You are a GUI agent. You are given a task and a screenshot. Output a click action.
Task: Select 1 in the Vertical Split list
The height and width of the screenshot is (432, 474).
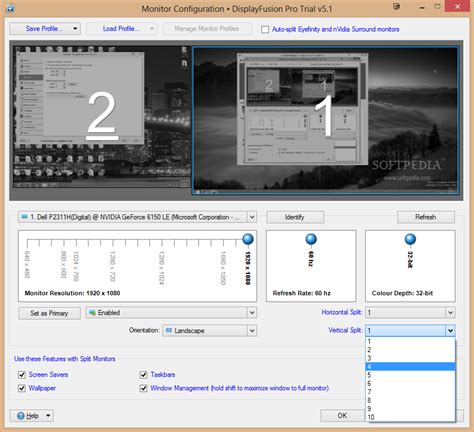[410, 341]
